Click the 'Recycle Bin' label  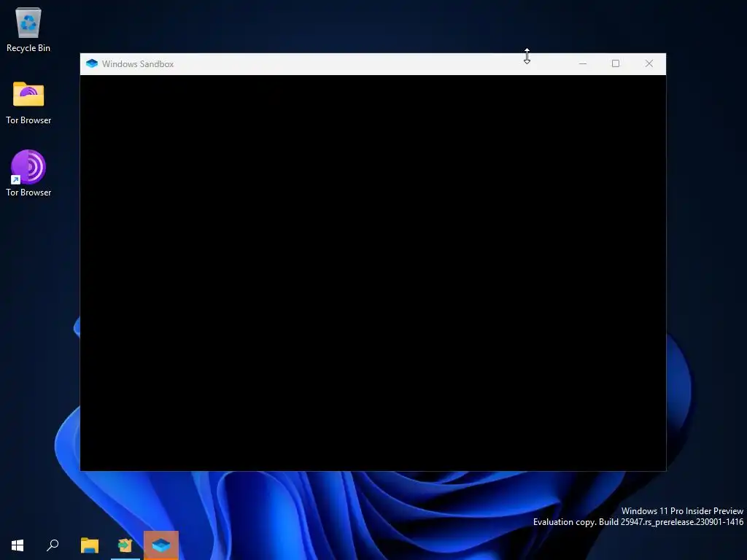28,48
